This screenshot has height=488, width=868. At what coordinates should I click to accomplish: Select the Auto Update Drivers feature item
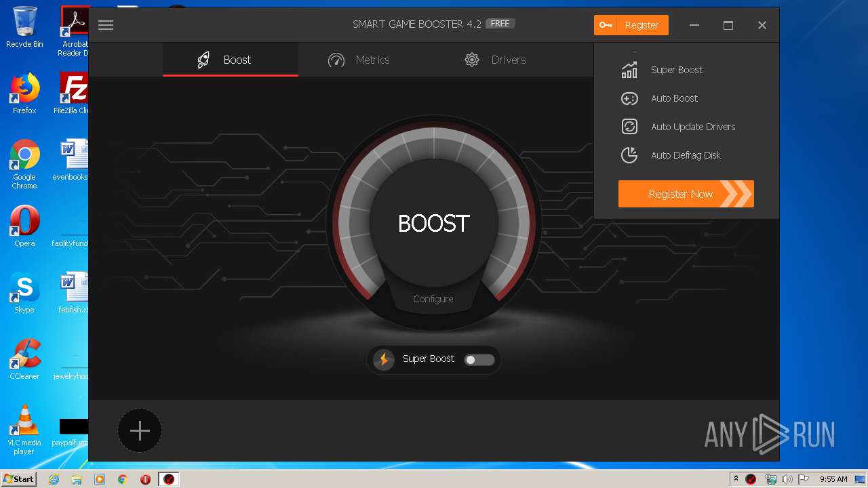[678, 127]
